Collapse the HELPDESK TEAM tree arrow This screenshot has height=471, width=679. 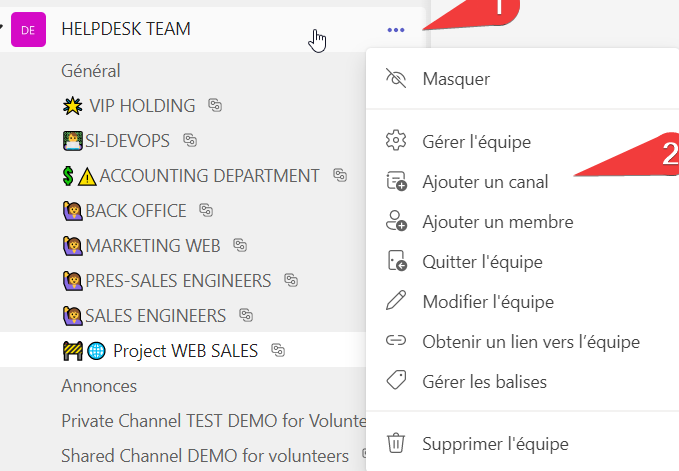coord(3,27)
